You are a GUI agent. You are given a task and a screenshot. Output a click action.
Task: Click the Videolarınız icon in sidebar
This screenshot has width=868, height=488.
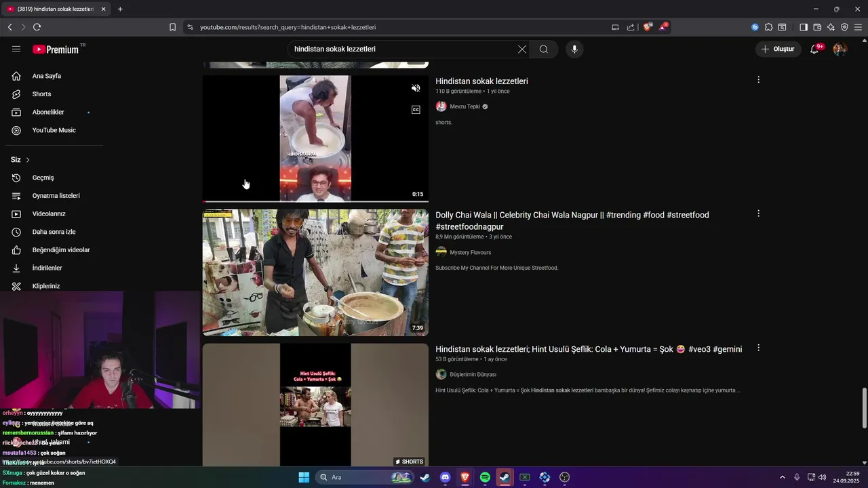(x=16, y=214)
